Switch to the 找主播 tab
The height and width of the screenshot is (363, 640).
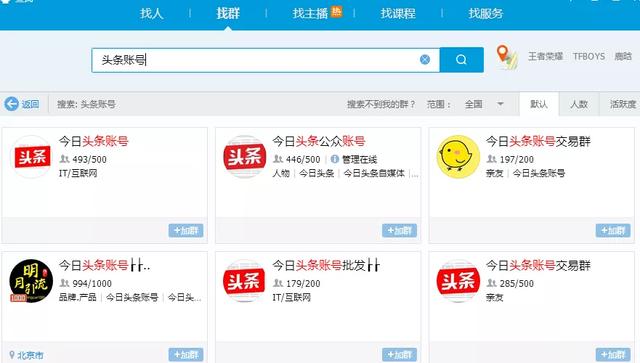(x=310, y=13)
